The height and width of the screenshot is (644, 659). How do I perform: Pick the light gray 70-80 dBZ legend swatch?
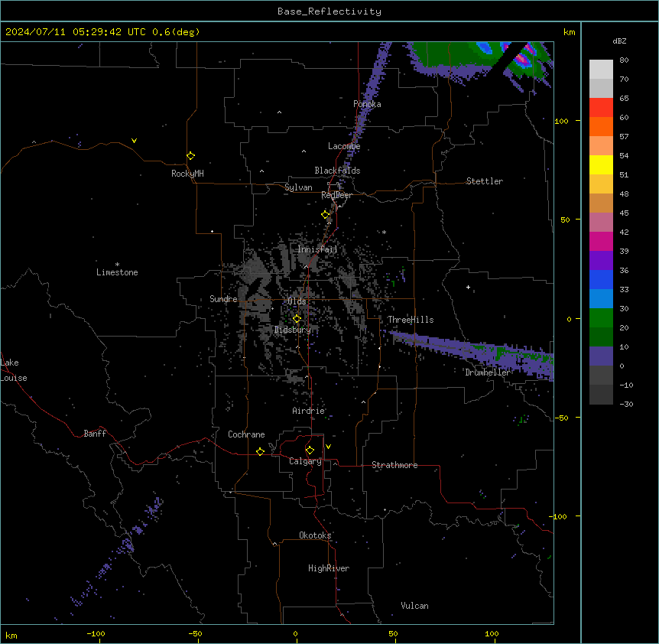tap(601, 69)
